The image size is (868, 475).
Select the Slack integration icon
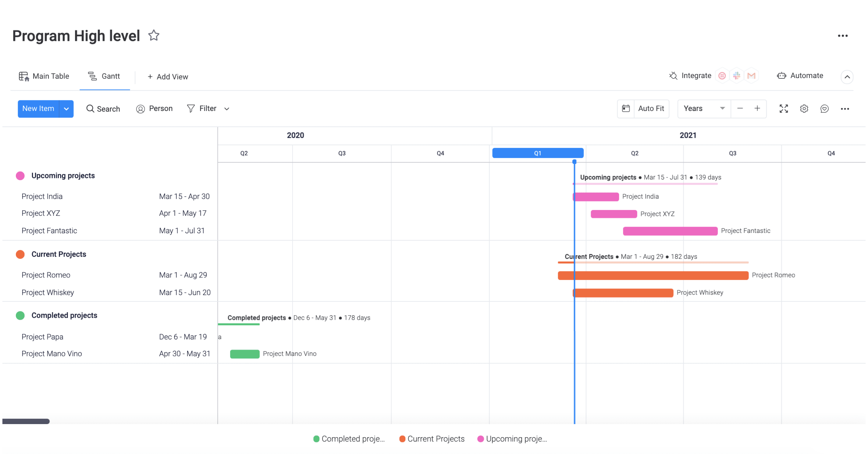[x=737, y=76]
